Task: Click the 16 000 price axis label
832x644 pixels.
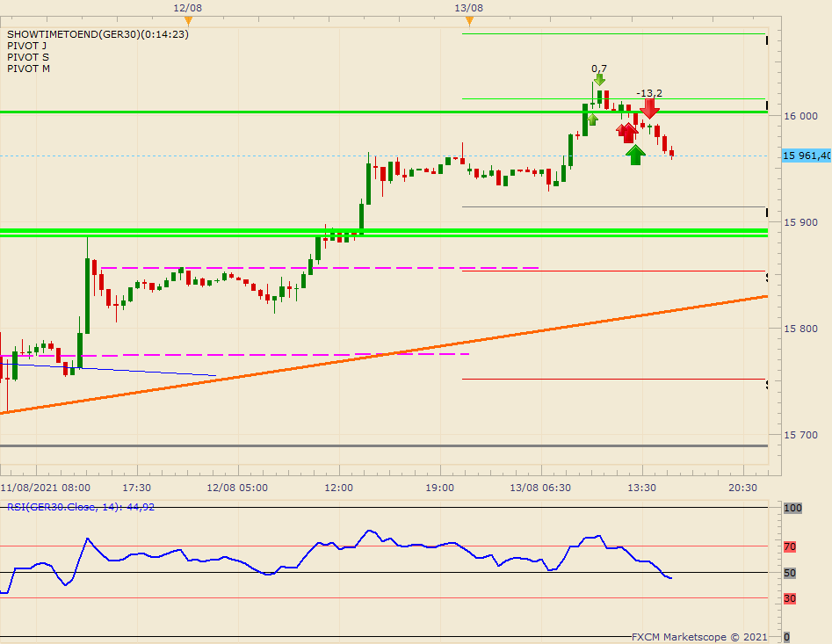Action: click(800, 116)
